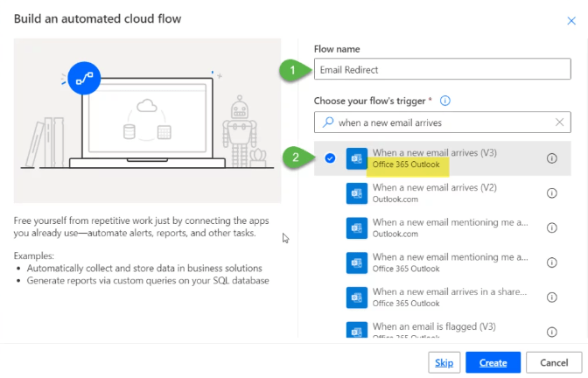Click the Create button
The width and height of the screenshot is (588, 378).
click(493, 362)
